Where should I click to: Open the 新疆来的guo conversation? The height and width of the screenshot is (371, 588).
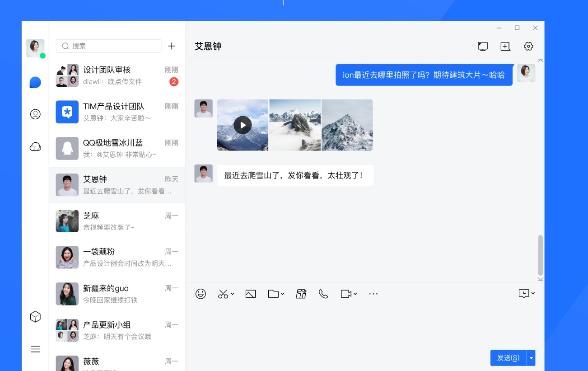point(117,294)
